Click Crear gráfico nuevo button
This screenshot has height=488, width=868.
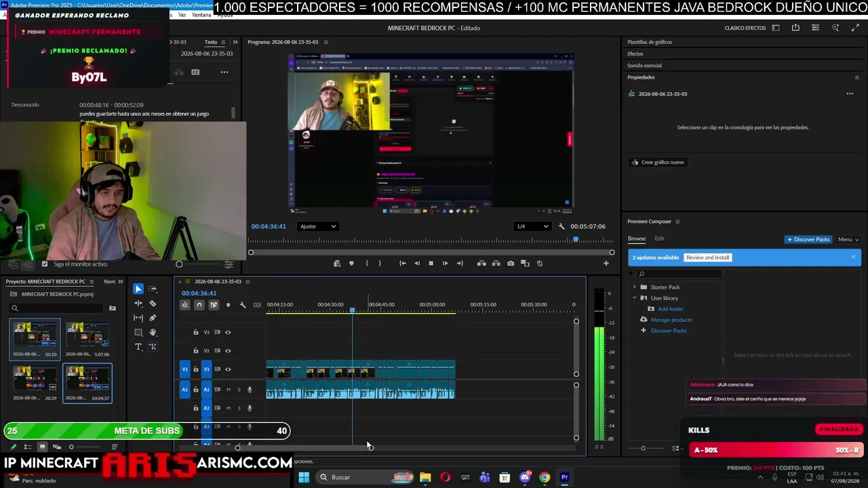(657, 162)
